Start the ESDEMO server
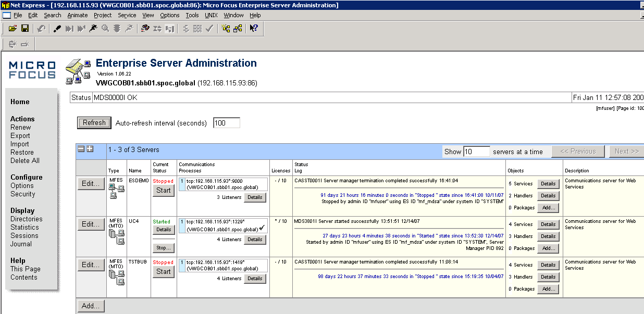Viewport: 644px width, 314px height. pyautogui.click(x=164, y=191)
